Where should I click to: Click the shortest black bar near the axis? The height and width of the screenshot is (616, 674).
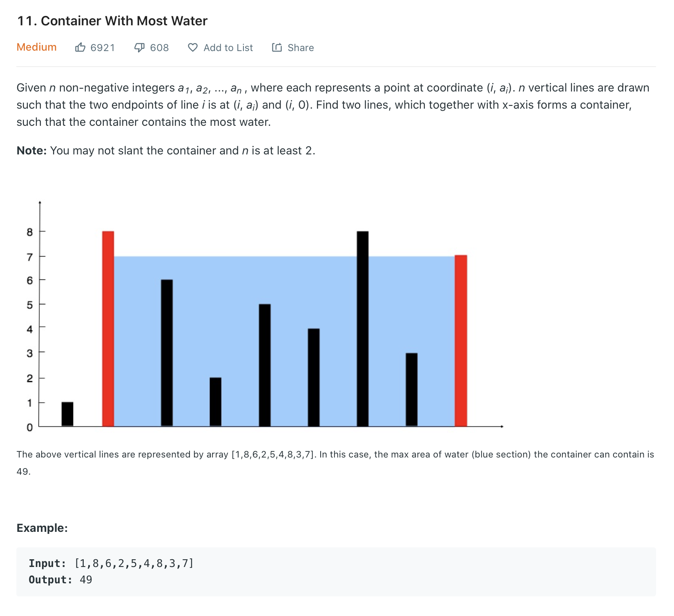point(67,414)
